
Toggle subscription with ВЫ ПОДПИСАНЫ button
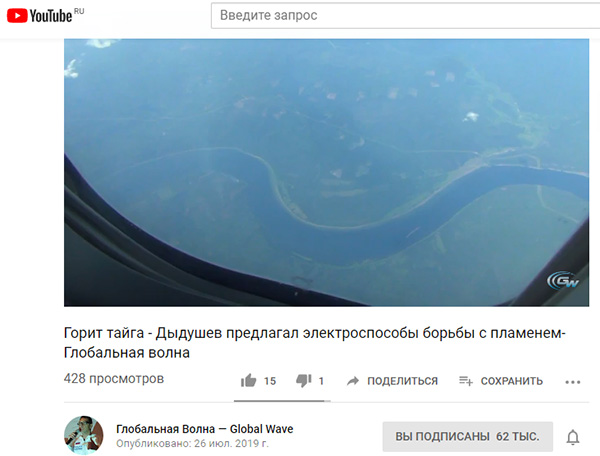coord(468,436)
